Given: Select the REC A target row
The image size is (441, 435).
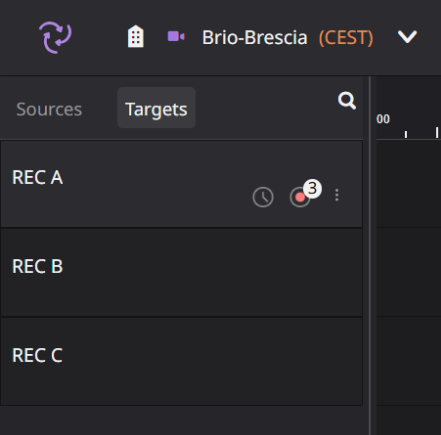Looking at the screenshot, I should point(181,184).
